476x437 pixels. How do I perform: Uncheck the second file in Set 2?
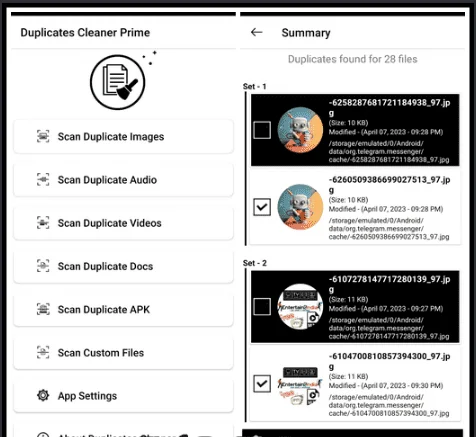262,384
